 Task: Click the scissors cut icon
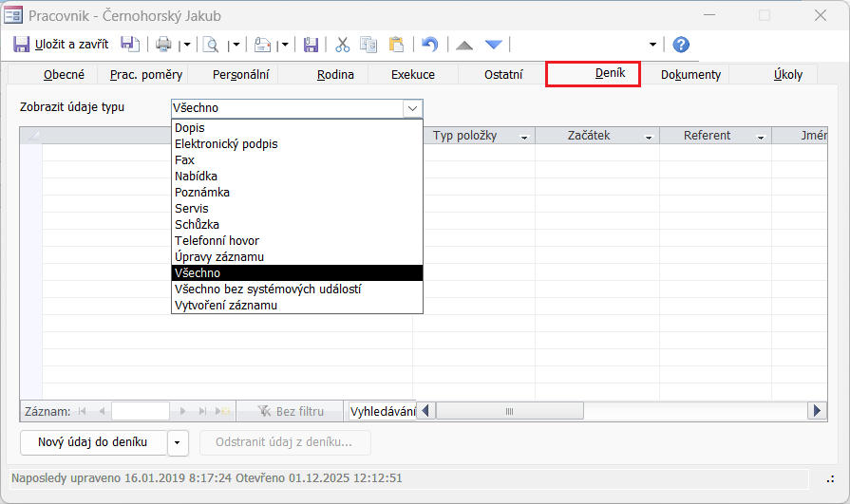click(x=343, y=45)
